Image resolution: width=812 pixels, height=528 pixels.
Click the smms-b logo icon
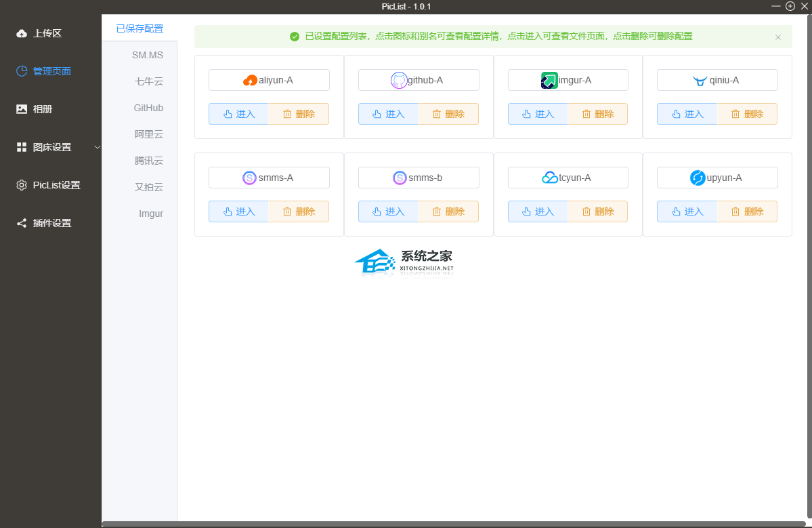click(x=400, y=178)
